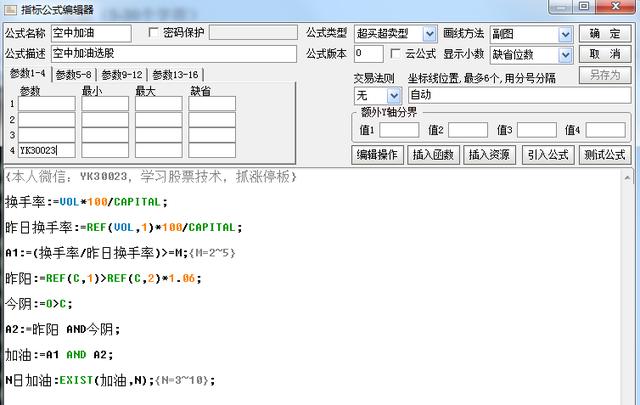Switch to the 参数5-8 tab
Image resolution: width=640 pixels, height=405 pixels.
click(73, 75)
